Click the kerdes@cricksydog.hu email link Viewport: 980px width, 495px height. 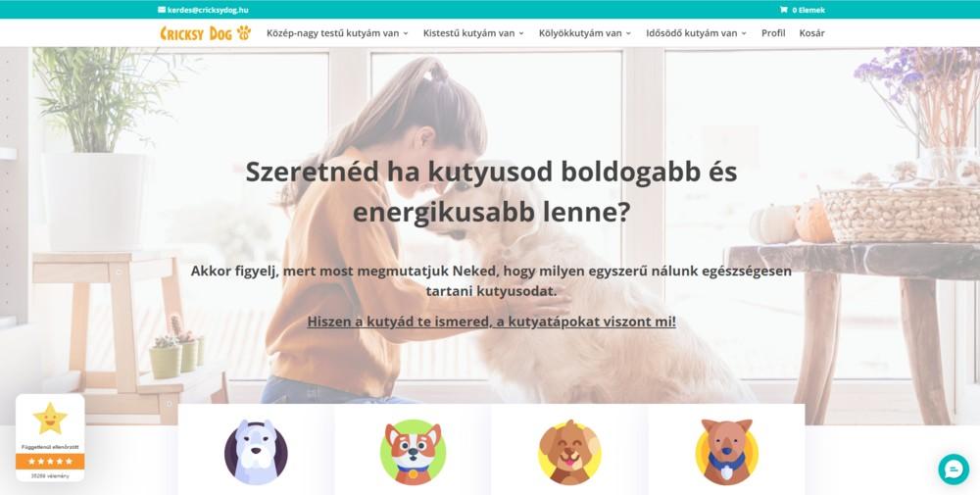(208, 10)
